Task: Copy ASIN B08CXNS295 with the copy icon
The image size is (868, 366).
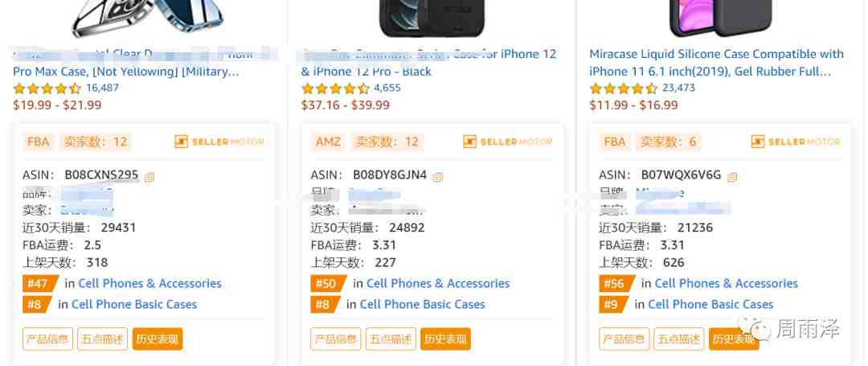Action: 149,177
